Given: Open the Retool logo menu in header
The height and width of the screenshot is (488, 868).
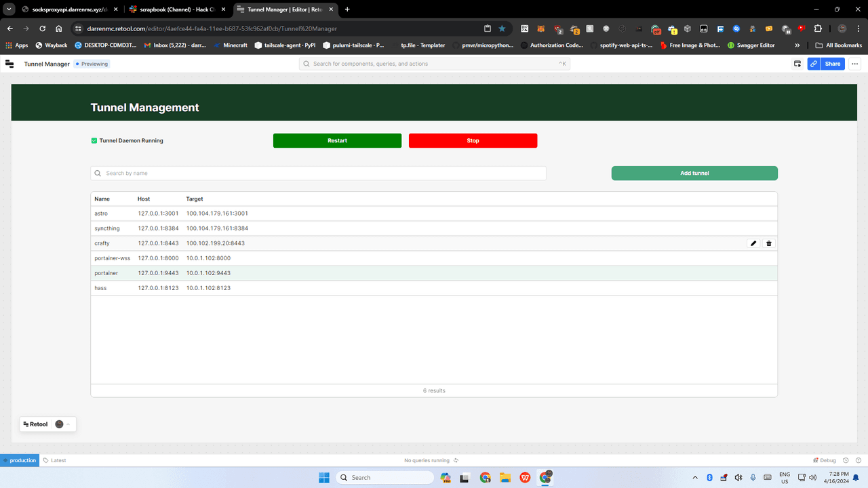Looking at the screenshot, I should [9, 64].
